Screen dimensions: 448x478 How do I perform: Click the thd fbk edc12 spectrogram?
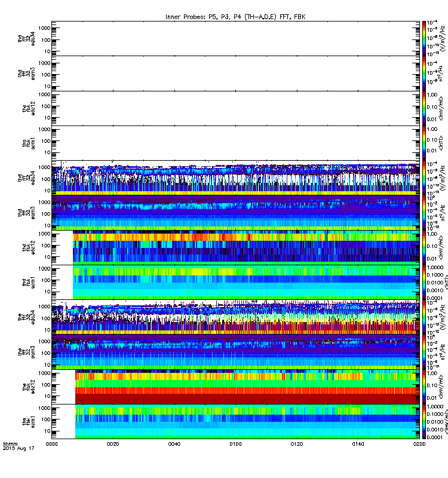pos(235,247)
